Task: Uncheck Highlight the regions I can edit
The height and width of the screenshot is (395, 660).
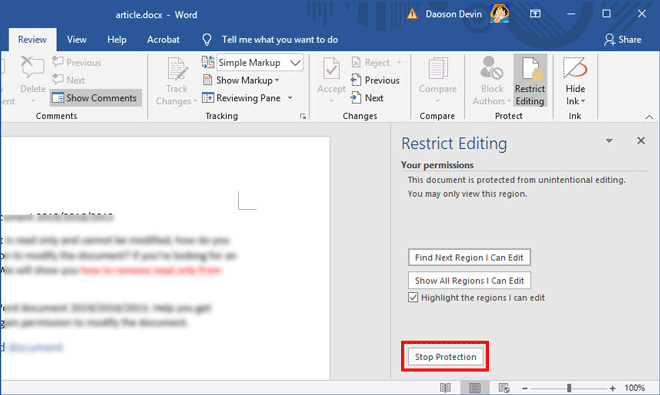Action: (413, 298)
